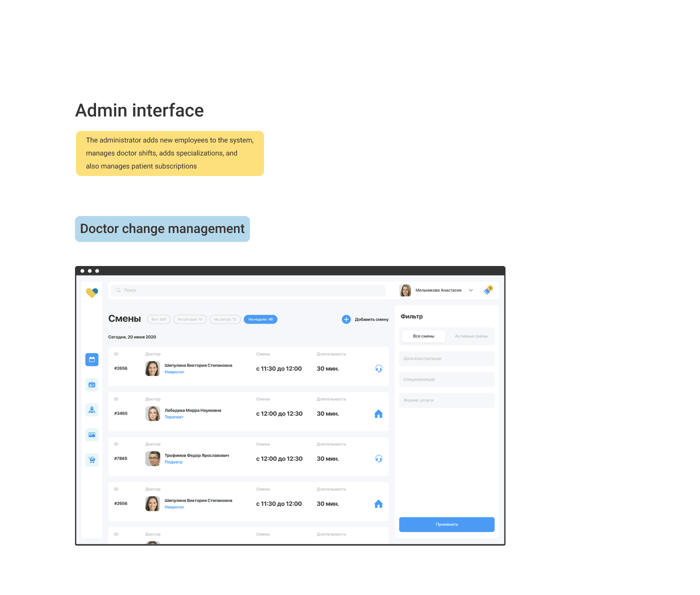Click the 'Поиск' search field
This screenshot has height=595, width=700.
point(248,290)
